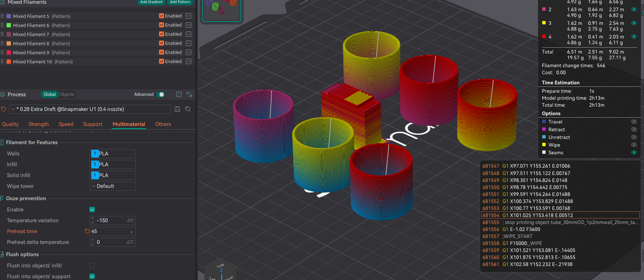
Task: Open the Infill filament dropdown
Action: [x=113, y=164]
